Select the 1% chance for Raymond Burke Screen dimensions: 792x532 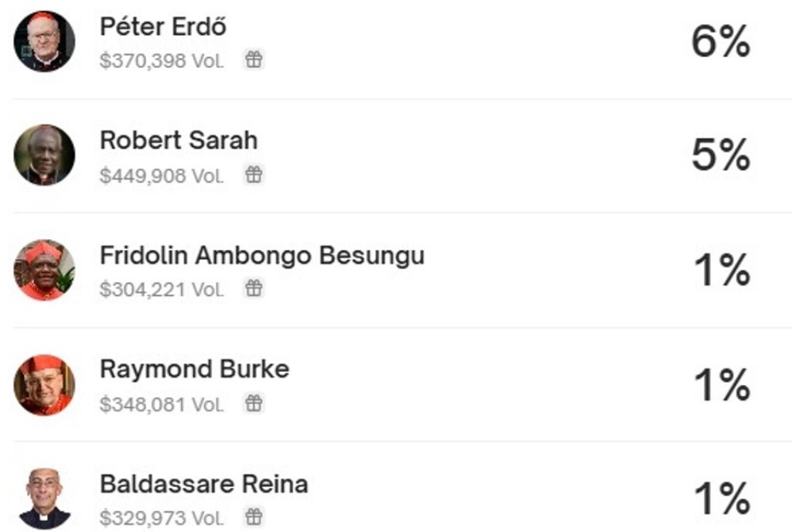point(722,385)
